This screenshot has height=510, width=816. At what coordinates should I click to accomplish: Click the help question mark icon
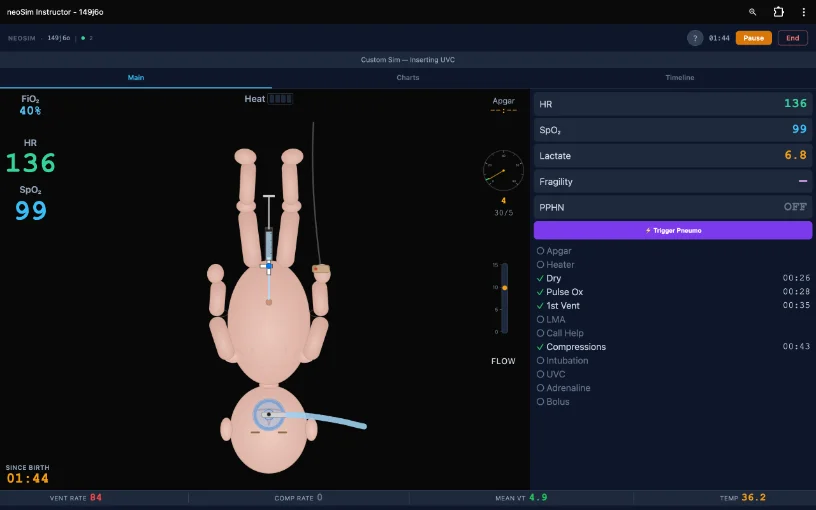coord(695,38)
